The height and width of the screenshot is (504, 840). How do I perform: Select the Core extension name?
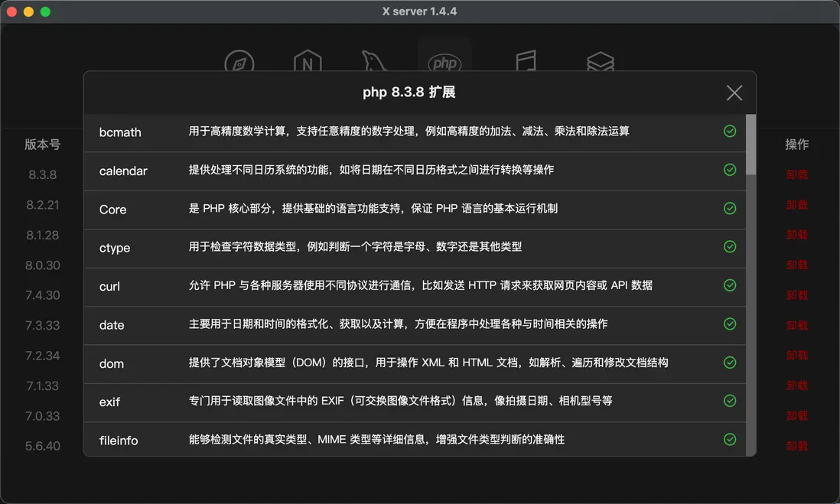pos(112,210)
